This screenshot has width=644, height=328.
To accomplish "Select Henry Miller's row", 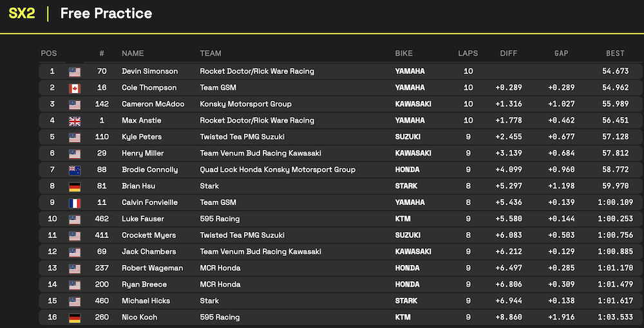I will point(341,153).
